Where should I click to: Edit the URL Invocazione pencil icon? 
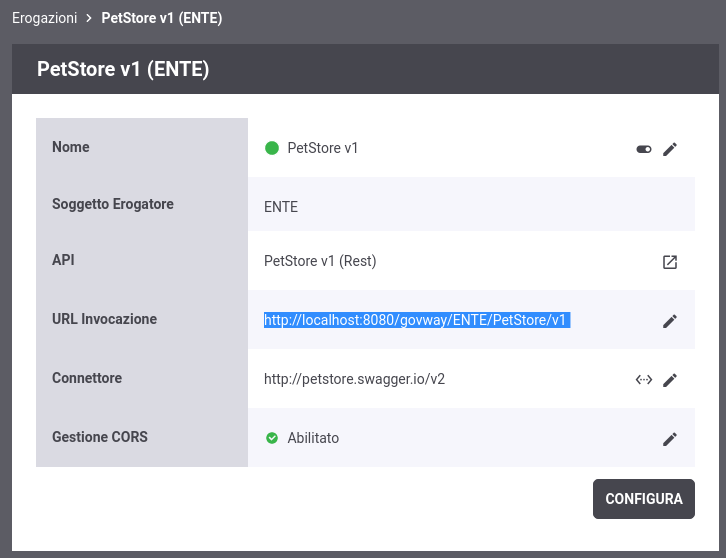click(x=670, y=321)
